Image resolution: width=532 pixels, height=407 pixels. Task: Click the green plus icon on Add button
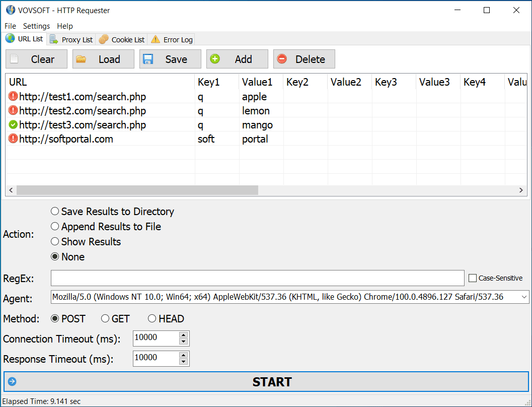pos(215,59)
